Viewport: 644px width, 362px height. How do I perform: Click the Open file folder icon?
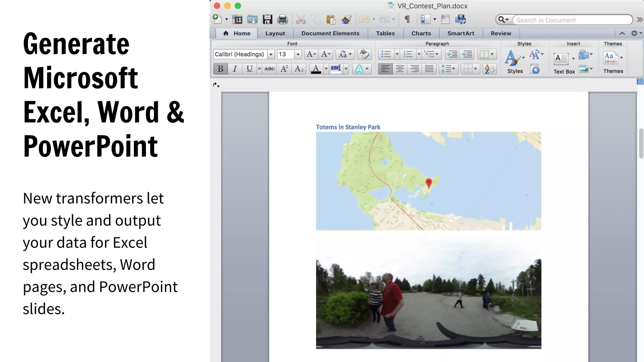click(x=252, y=19)
